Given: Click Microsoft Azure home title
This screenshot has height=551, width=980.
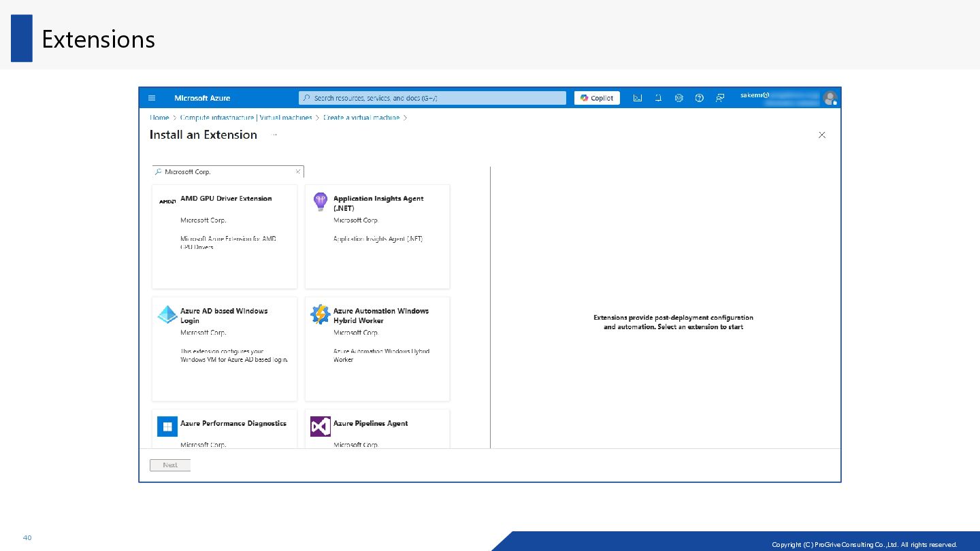Looking at the screenshot, I should pos(202,98).
